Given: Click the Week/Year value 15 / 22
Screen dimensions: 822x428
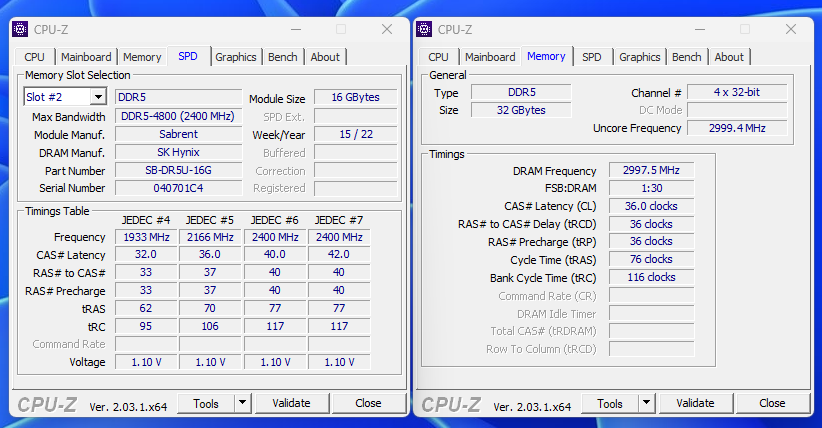Looking at the screenshot, I should (x=355, y=134).
